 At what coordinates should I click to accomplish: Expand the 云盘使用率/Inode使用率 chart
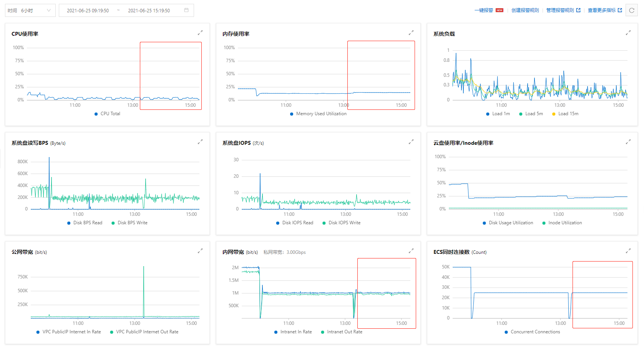[628, 142]
